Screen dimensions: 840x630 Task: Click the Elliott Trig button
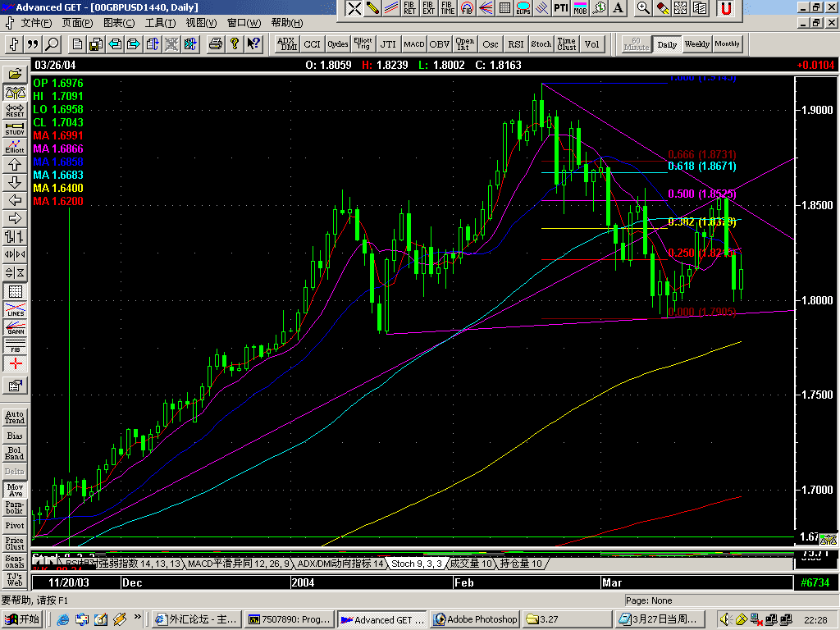[363, 44]
